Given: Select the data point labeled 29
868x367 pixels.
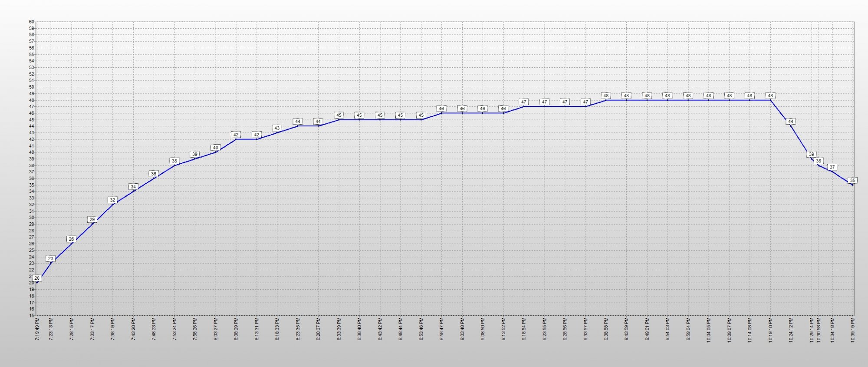Looking at the screenshot, I should (x=92, y=219).
